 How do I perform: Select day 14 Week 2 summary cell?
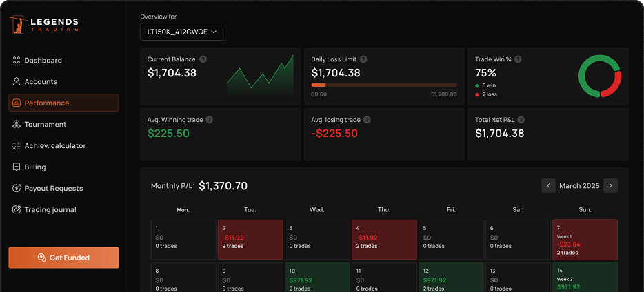585,278
